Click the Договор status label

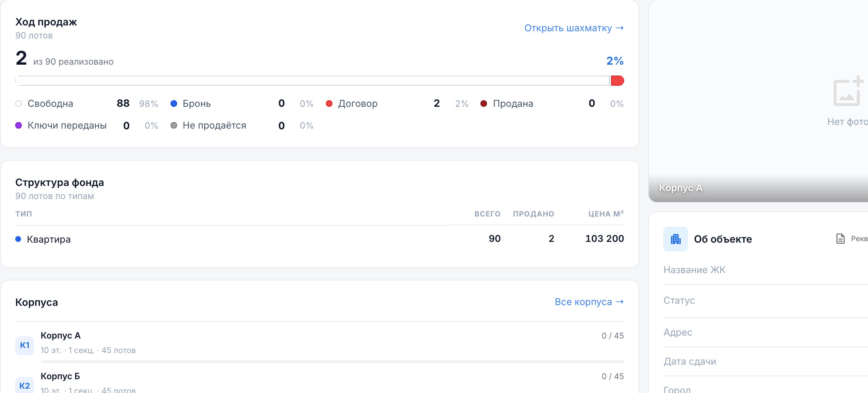click(x=358, y=104)
